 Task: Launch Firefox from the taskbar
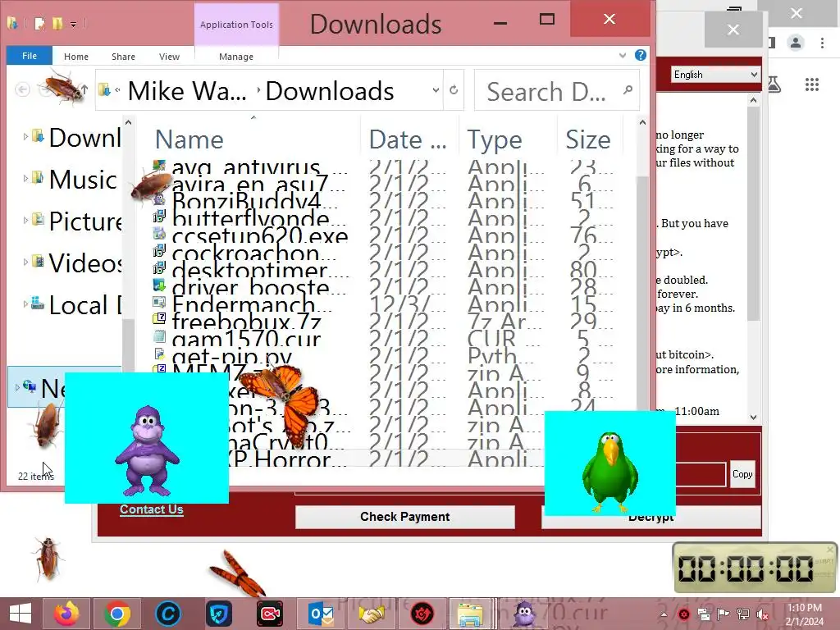tap(66, 614)
